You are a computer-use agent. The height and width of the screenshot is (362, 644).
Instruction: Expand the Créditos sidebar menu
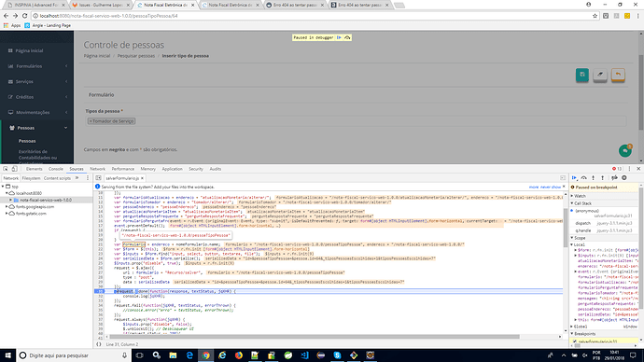point(37,97)
